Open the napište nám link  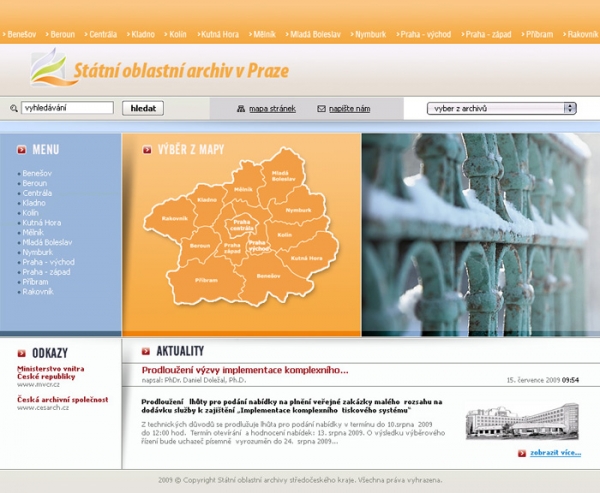point(349,109)
